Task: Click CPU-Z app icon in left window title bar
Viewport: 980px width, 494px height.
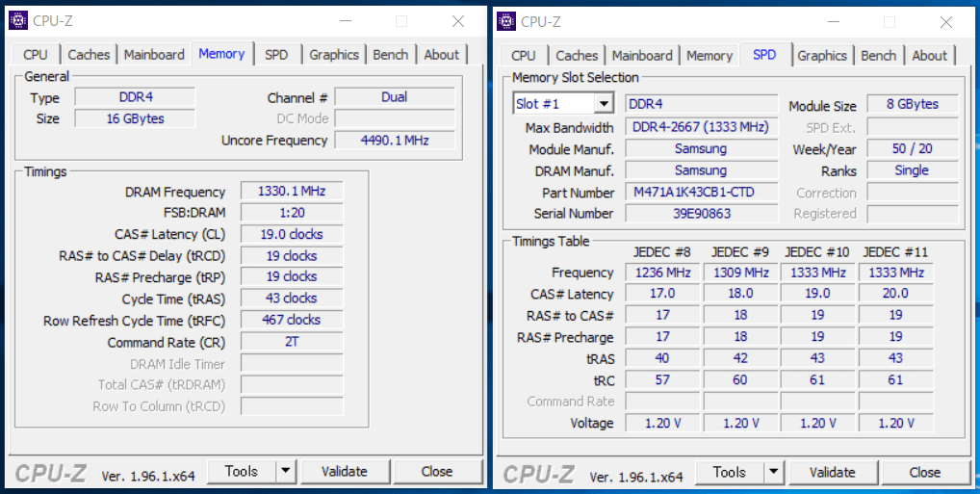Action: (18, 20)
